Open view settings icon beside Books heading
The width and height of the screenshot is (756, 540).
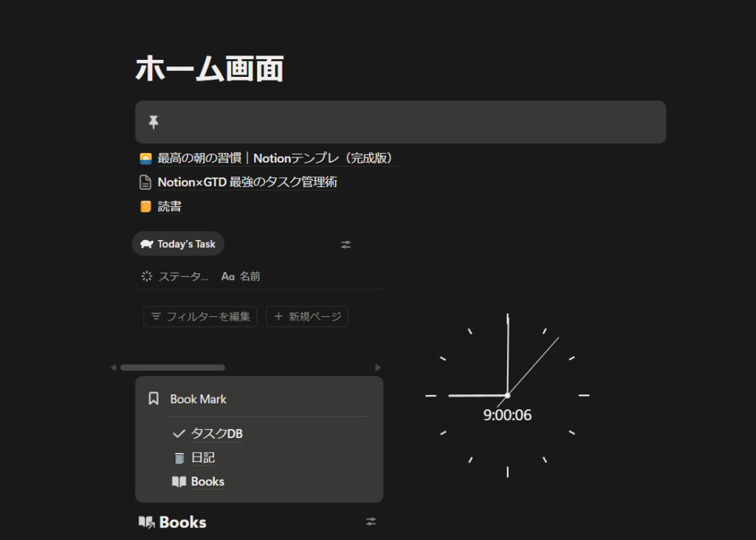[x=371, y=522]
